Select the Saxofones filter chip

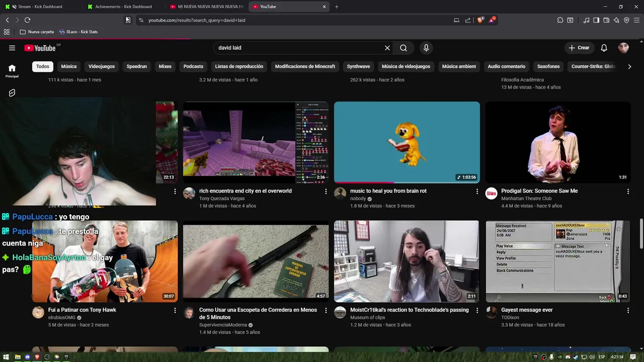(x=548, y=66)
